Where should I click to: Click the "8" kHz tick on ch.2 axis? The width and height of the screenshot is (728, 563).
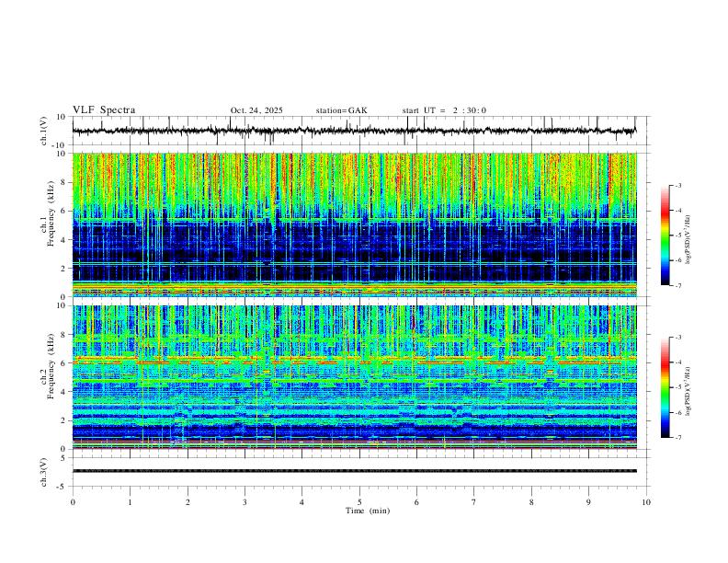pyautogui.click(x=63, y=335)
